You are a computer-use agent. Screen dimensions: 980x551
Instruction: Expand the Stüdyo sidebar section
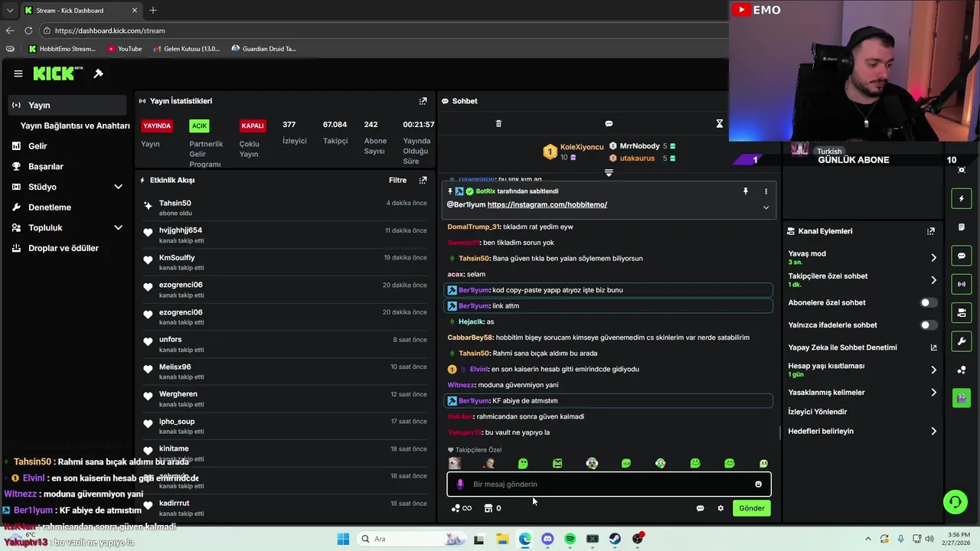point(118,187)
